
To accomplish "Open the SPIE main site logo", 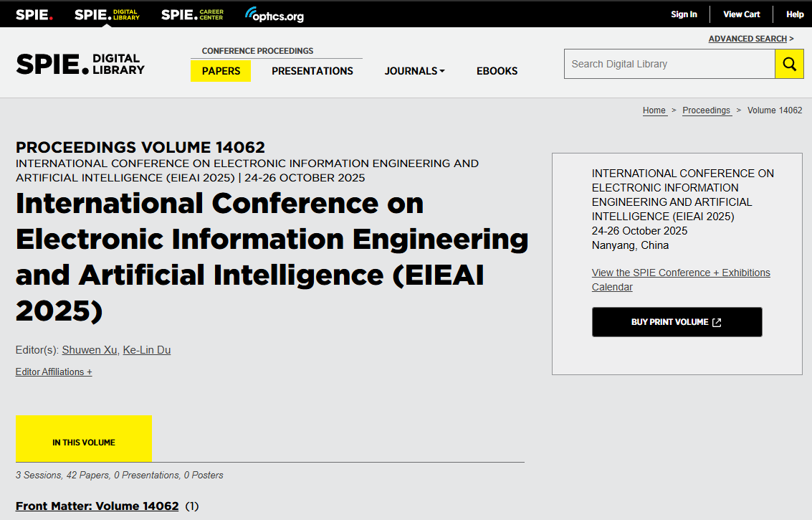I will 34,14.
